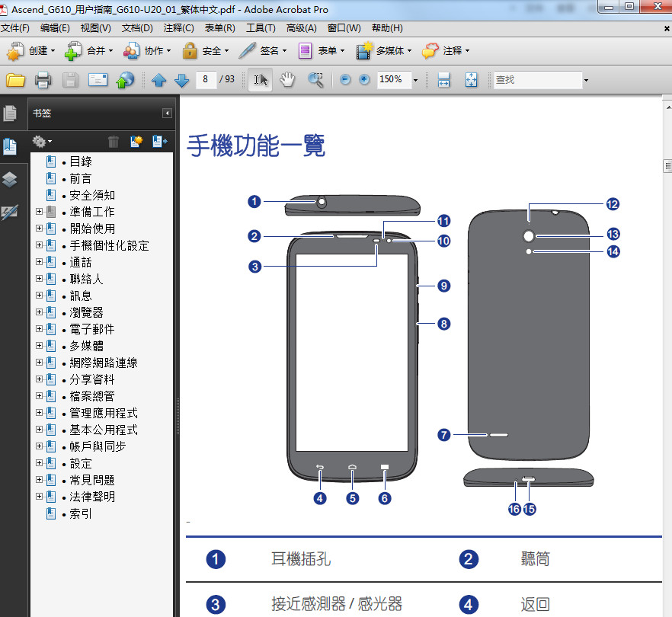The width and height of the screenshot is (672, 617).
Task: Expand the 設定 bookmark
Action: [39, 463]
